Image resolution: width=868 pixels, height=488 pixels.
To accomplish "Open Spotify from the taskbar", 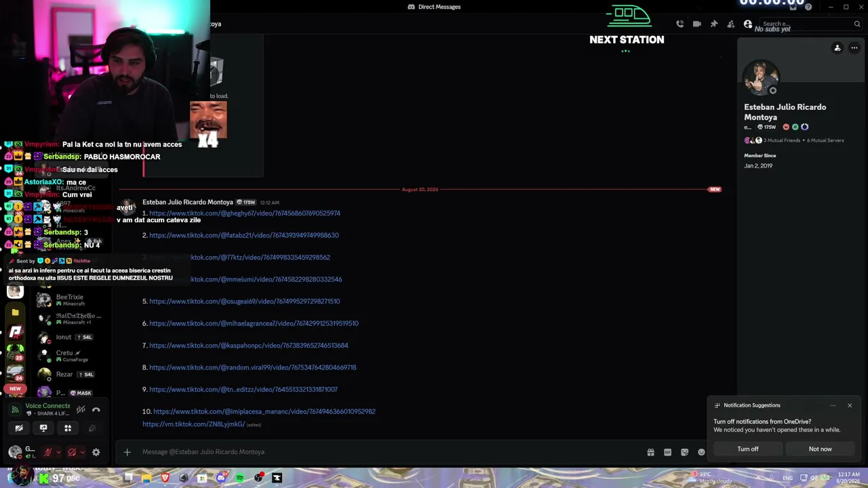I will click(240, 478).
